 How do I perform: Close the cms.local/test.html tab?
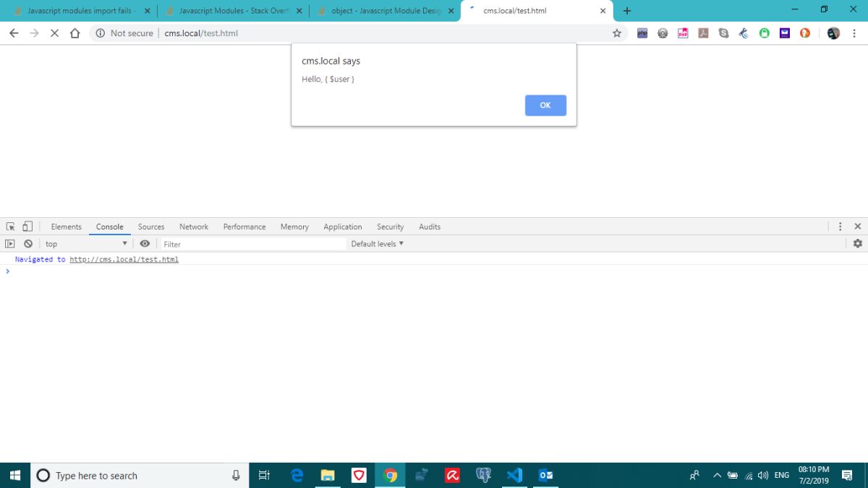click(x=603, y=11)
